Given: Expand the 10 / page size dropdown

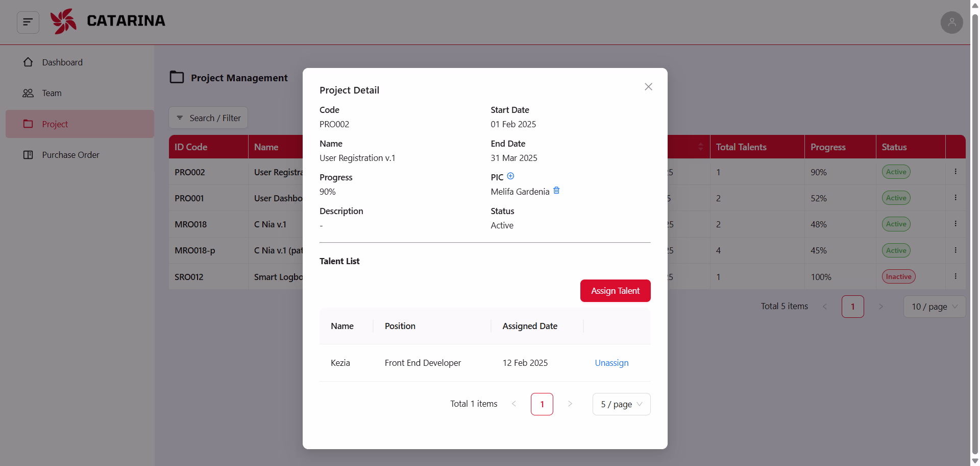Looking at the screenshot, I should 934,307.
